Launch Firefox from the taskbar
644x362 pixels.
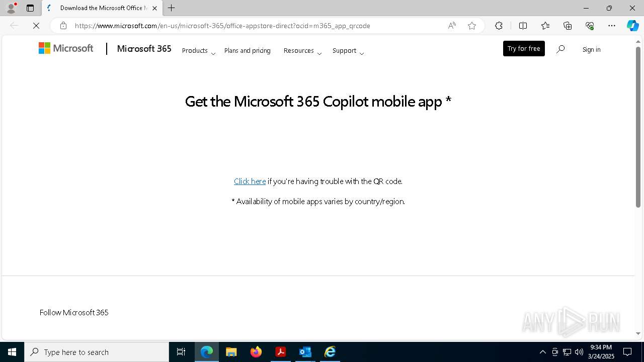coord(256,352)
